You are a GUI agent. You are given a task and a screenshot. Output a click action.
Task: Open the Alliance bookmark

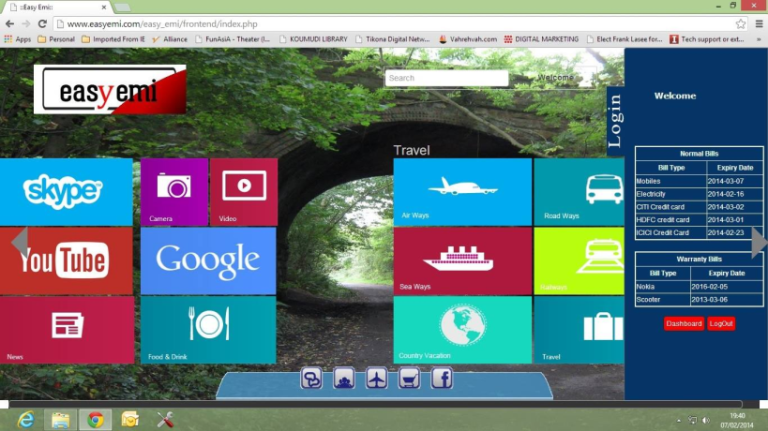pyautogui.click(x=169, y=39)
